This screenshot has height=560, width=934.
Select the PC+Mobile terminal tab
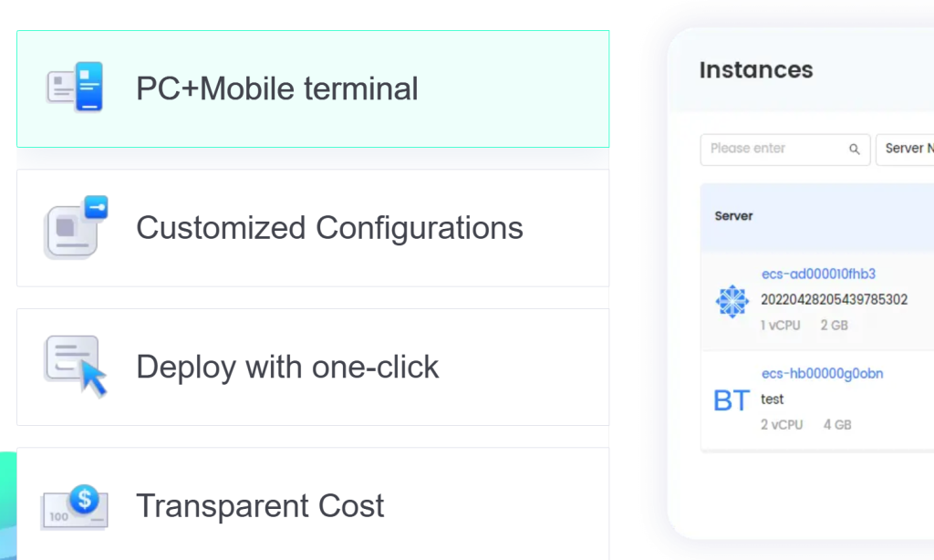pos(313,88)
